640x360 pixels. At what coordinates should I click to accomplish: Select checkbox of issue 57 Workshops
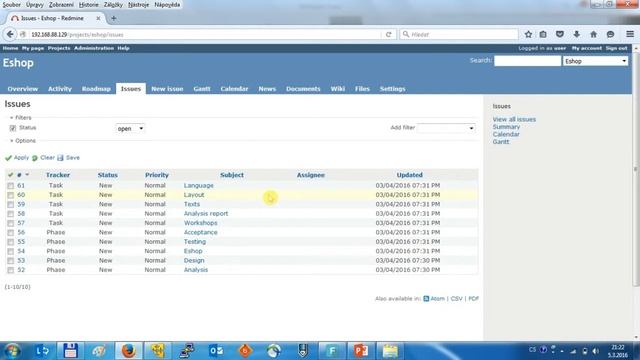(11, 223)
